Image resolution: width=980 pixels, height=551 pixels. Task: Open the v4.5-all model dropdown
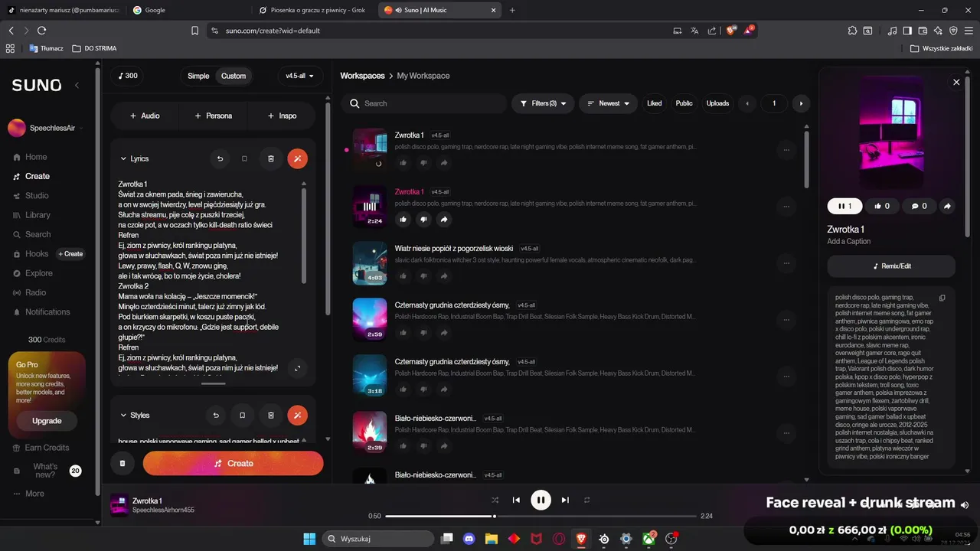click(299, 76)
